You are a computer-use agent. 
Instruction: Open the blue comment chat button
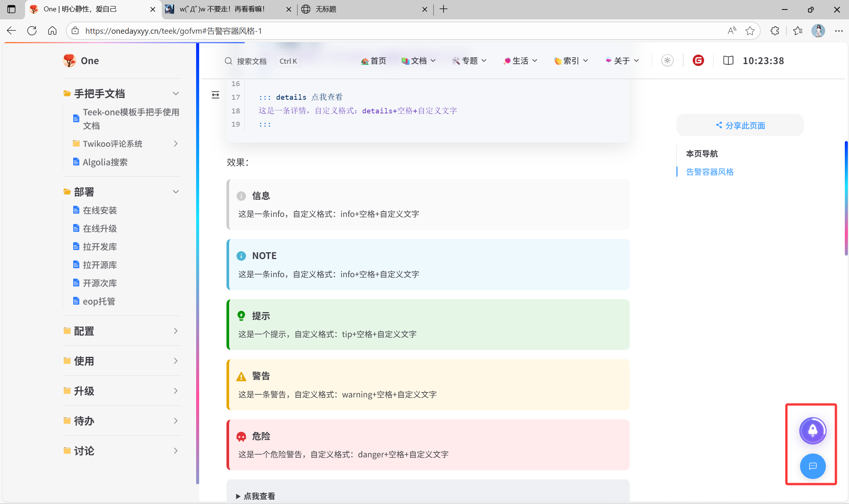click(813, 466)
